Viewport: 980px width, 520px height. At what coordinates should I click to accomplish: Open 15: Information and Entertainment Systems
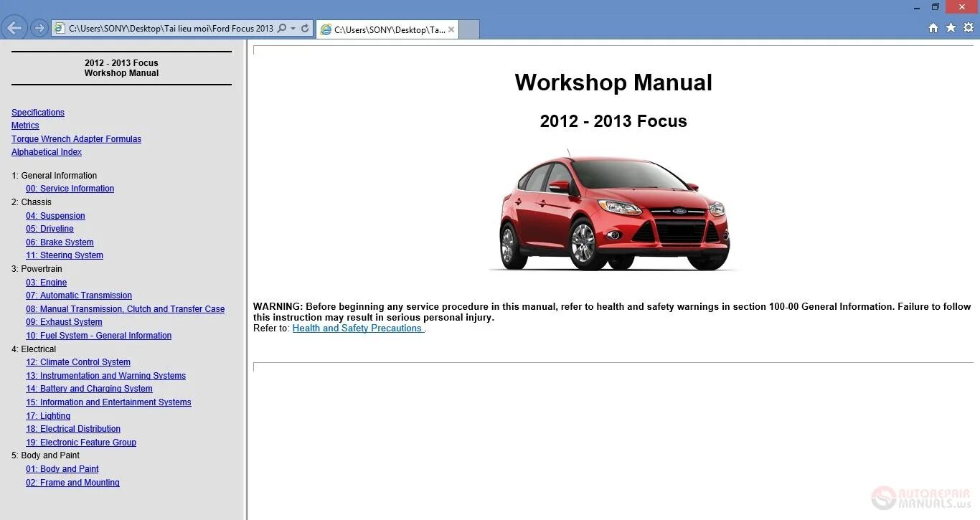(x=108, y=402)
